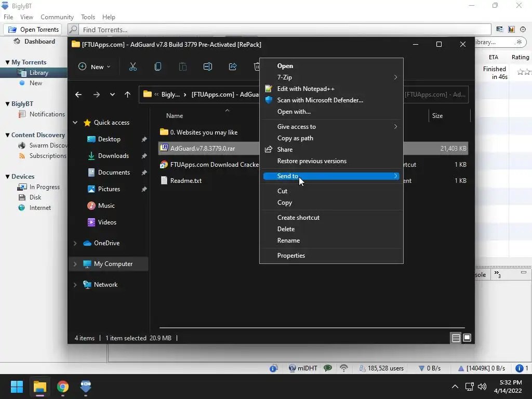The image size is (532, 399).
Task: Select the FTUApps.com Download shortcut file
Action: 215,165
